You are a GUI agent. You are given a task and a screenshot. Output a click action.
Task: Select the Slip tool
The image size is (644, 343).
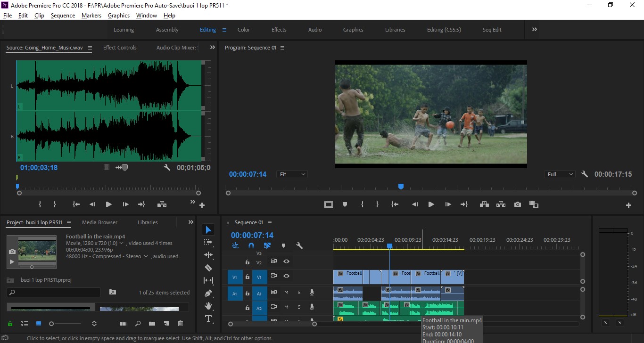click(x=208, y=280)
